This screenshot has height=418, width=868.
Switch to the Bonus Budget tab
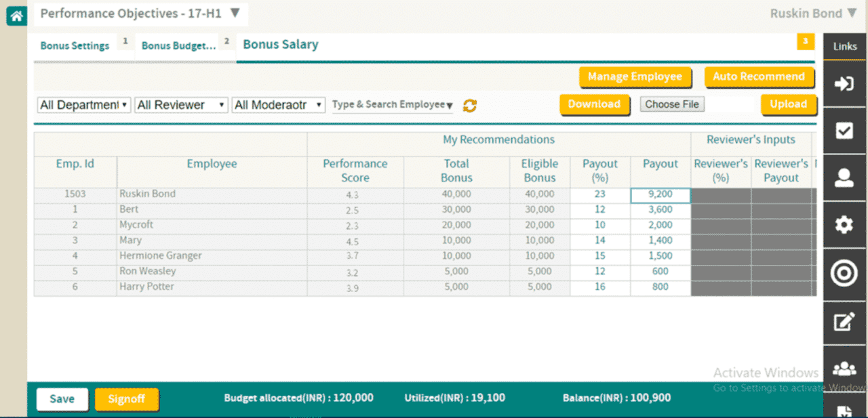[x=178, y=46]
